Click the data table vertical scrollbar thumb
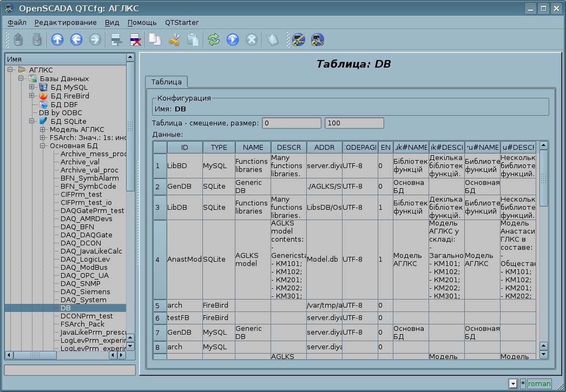The image size is (566, 392). 544,178
